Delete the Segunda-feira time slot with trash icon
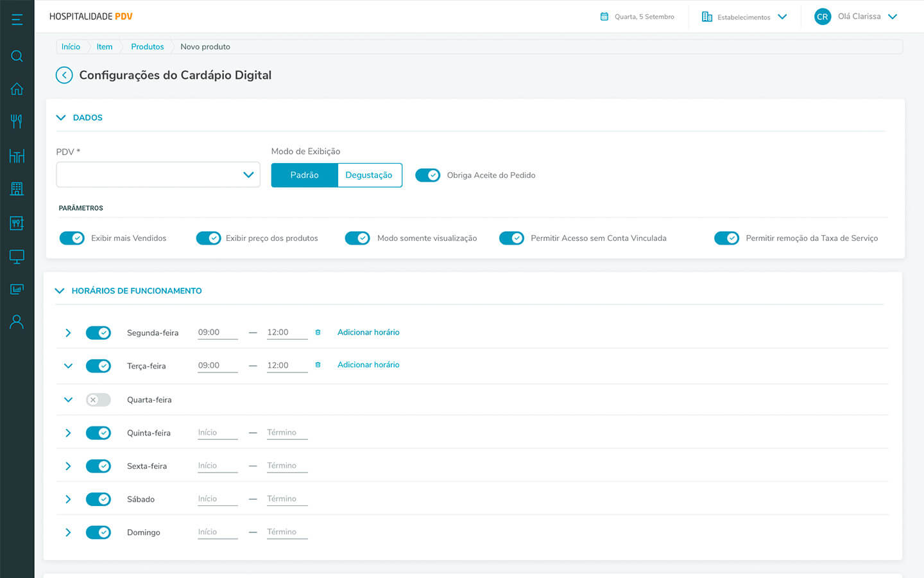Screen dimensions: 924x578 [x=318, y=332]
